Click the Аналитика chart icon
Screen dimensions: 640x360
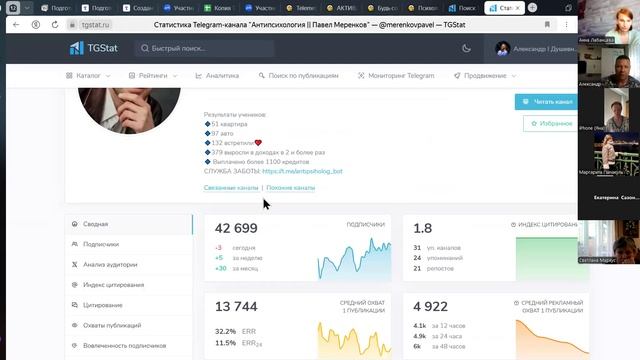[x=199, y=76]
